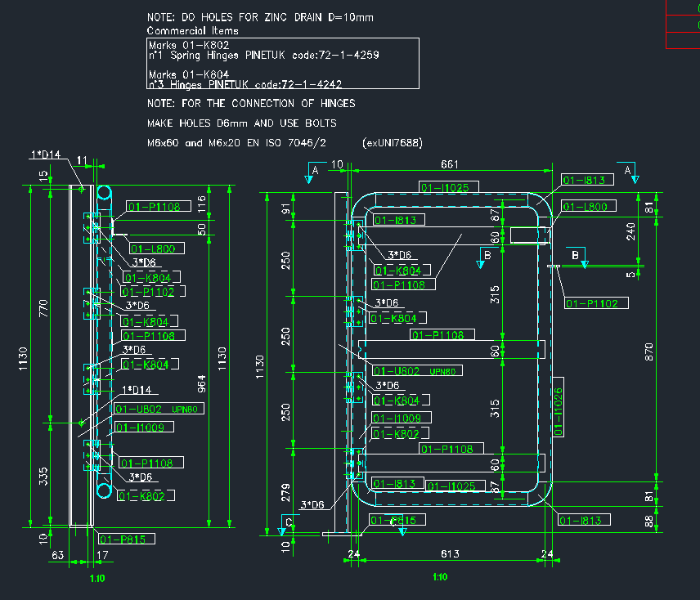Click the top cyan circle in the left view
This screenshot has height=600, width=700.
click(104, 193)
